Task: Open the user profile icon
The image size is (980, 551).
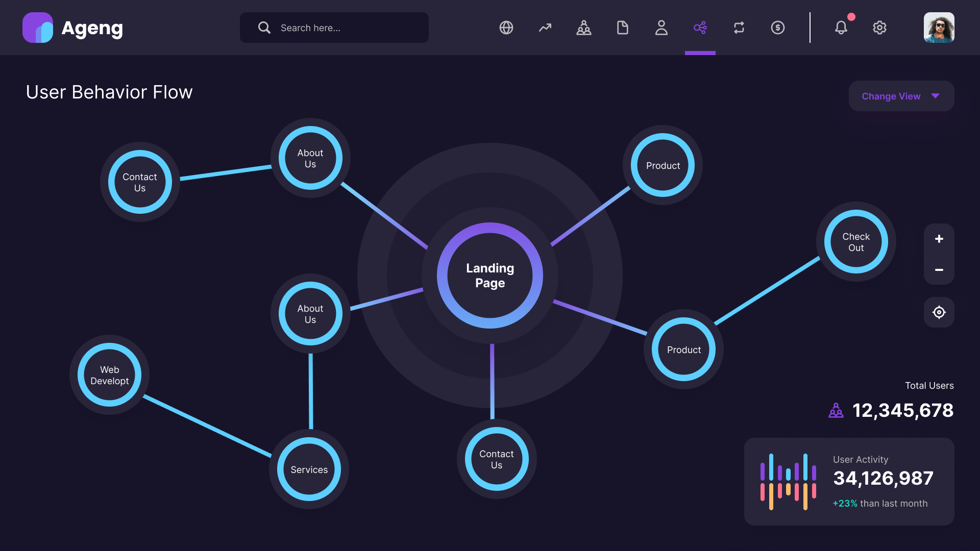Action: pyautogui.click(x=661, y=28)
